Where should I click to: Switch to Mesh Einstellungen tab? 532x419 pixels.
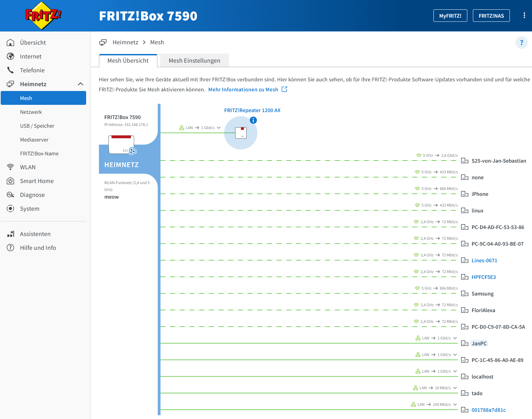pyautogui.click(x=194, y=61)
